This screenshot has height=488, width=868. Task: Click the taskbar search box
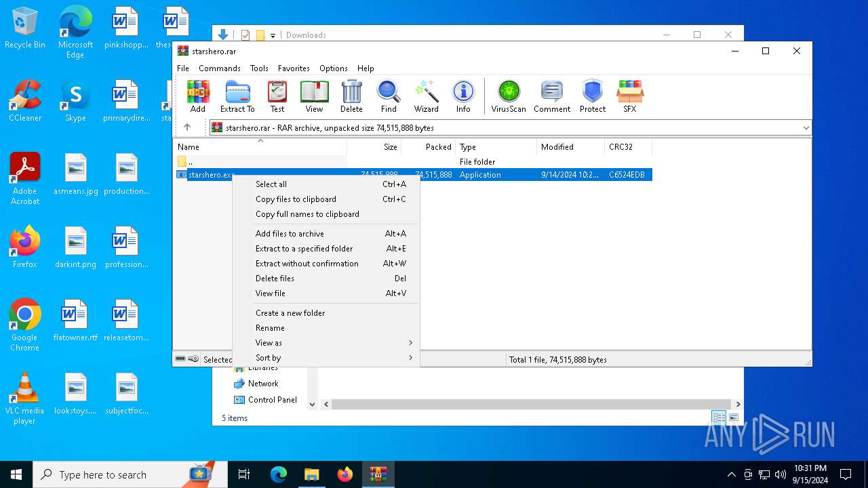pyautogui.click(x=130, y=474)
